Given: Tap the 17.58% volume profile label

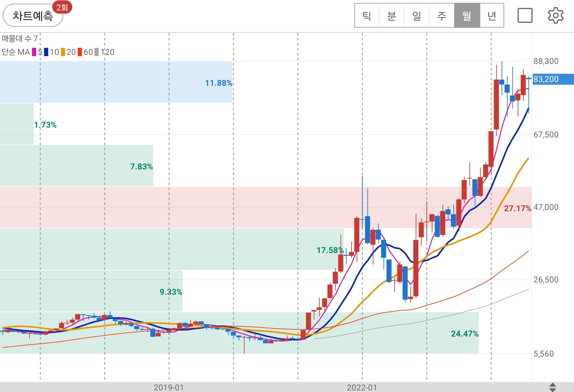Looking at the screenshot, I should pos(330,250).
